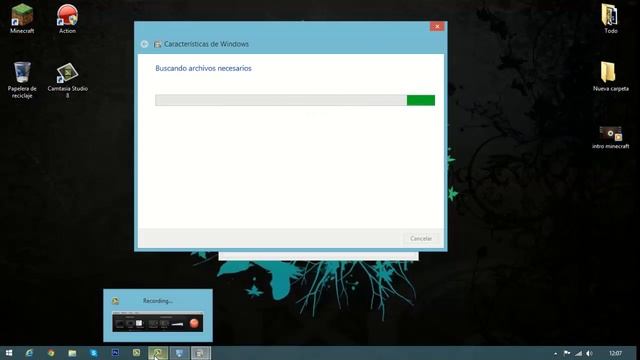Click the back arrow in Características de Windows
This screenshot has height=360, width=640.
[144, 44]
